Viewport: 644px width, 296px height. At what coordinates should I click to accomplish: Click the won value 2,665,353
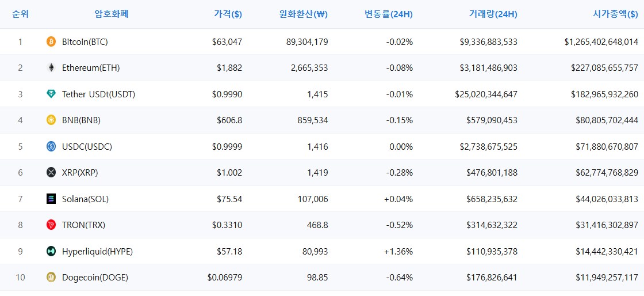pos(309,69)
